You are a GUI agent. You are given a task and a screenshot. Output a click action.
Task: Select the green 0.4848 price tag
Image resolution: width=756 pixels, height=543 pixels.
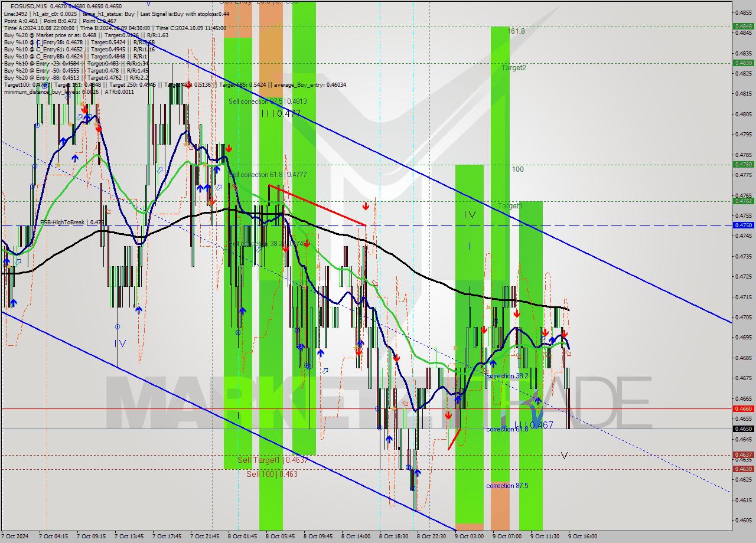coord(742,27)
